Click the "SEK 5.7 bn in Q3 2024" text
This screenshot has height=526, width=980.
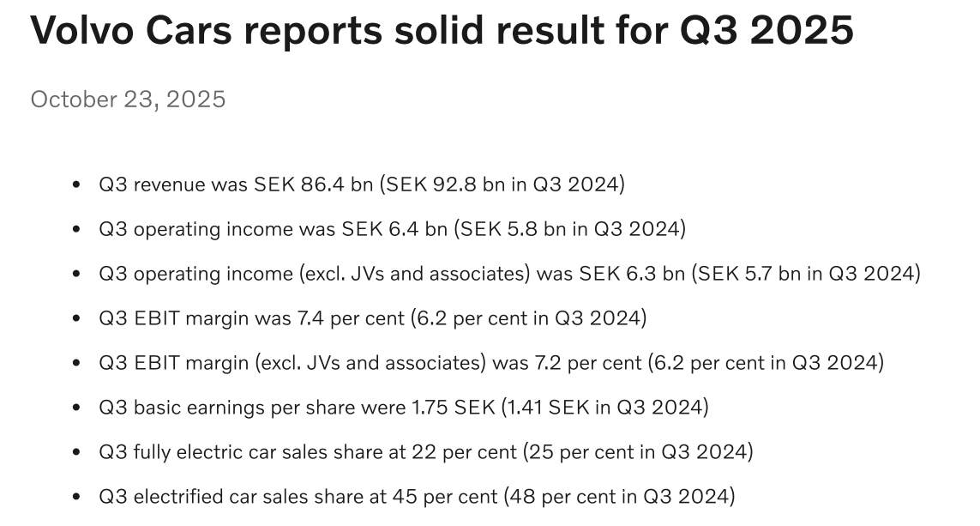tap(805, 274)
